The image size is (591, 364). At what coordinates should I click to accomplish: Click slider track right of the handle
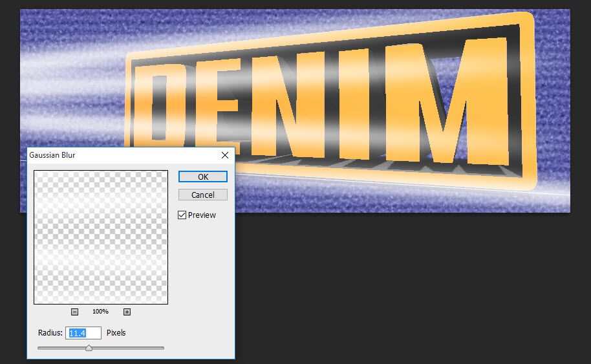coord(129,348)
